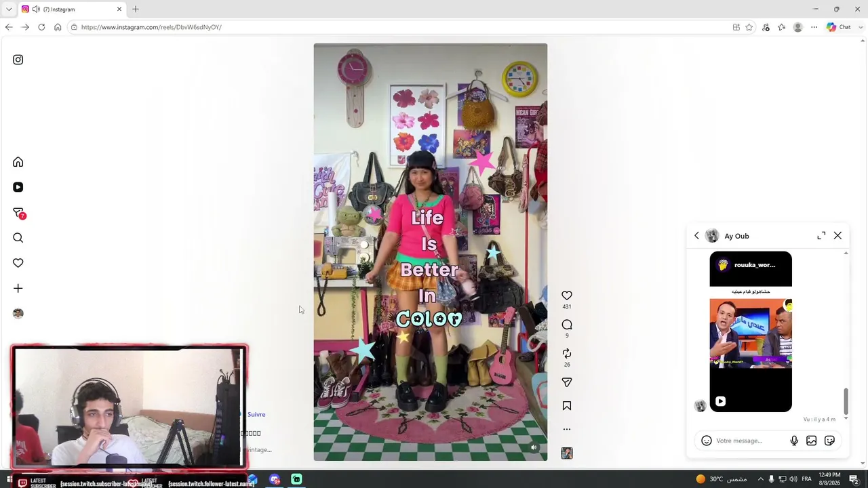This screenshot has height=488, width=868.
Task: Open your profile avatar in sidebar
Action: click(18, 313)
